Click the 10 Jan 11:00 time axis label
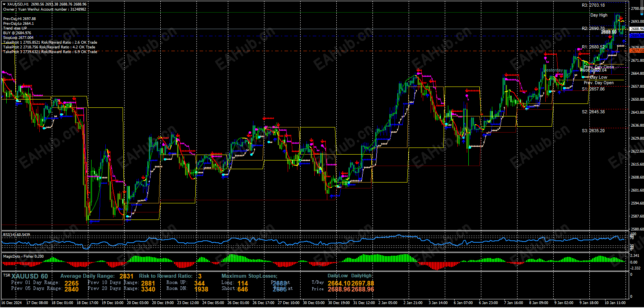644x308 pixels. [615, 303]
